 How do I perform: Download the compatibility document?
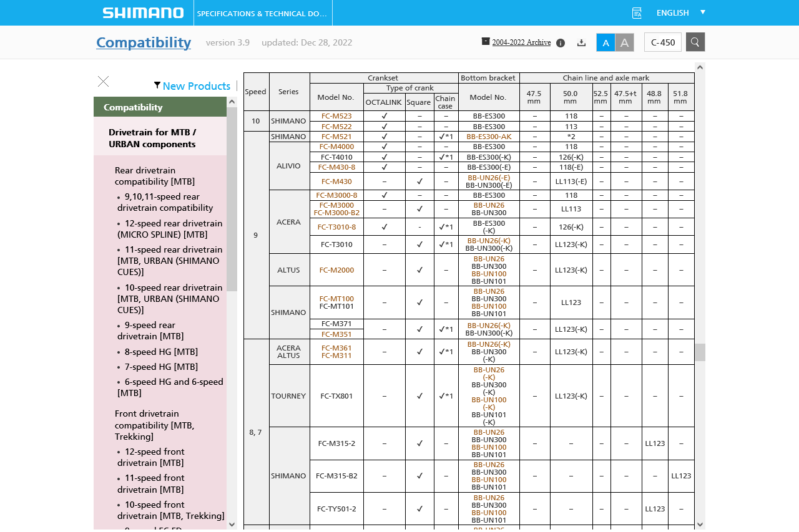point(581,42)
